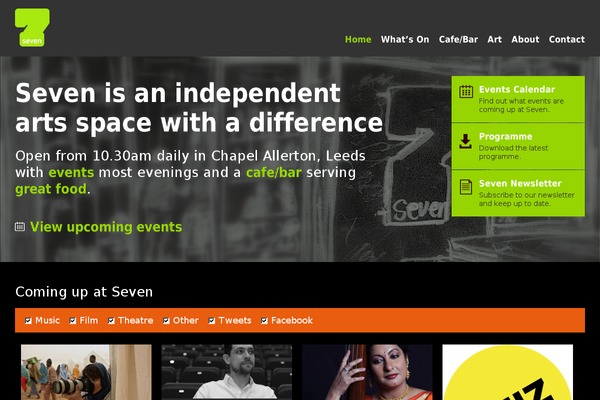Viewport: 600px width, 400px height.
Task: Open the Art navigation item
Action: tap(494, 39)
